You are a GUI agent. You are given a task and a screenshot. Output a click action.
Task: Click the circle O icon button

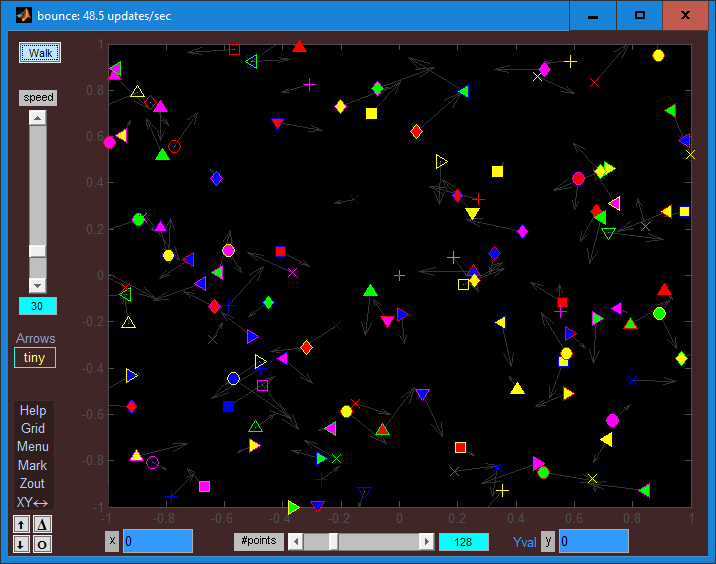click(x=42, y=544)
